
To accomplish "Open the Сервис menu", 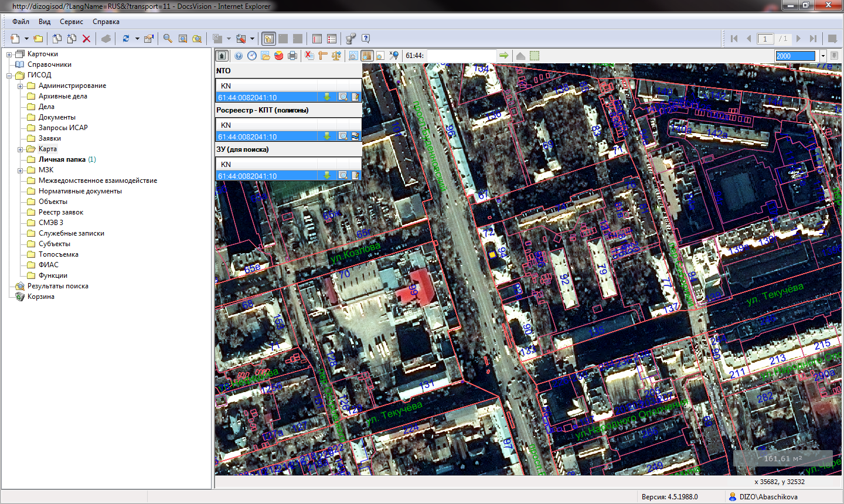I will (72, 22).
